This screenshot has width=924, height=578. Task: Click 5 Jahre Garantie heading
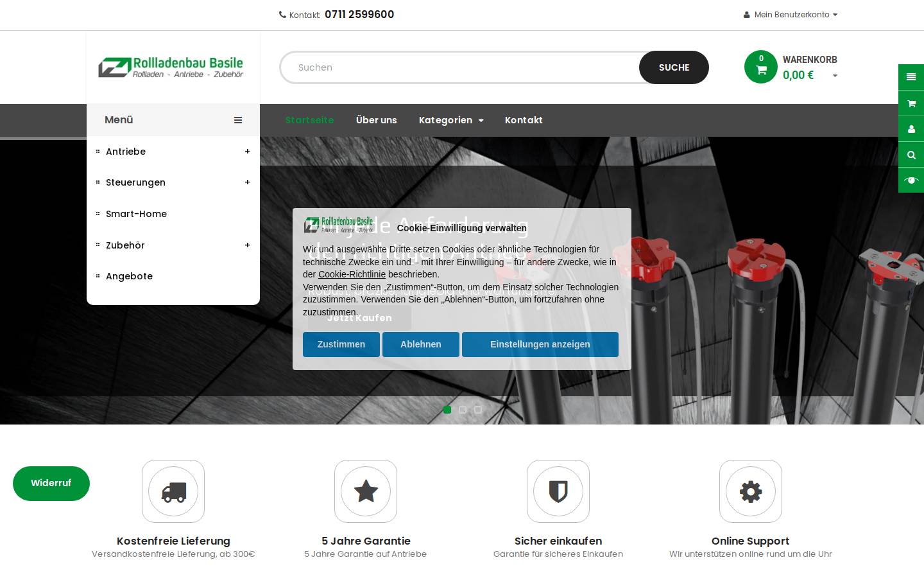click(x=366, y=541)
